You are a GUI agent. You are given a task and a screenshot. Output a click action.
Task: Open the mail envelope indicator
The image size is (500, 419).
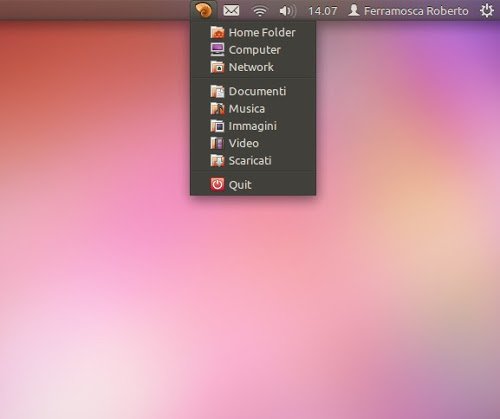coord(231,11)
